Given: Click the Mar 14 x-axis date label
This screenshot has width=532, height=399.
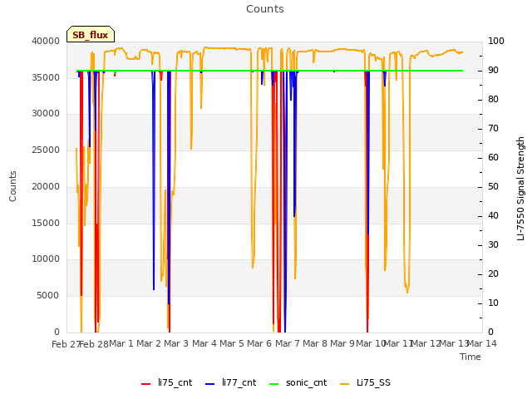Looking at the screenshot, I should (482, 343).
